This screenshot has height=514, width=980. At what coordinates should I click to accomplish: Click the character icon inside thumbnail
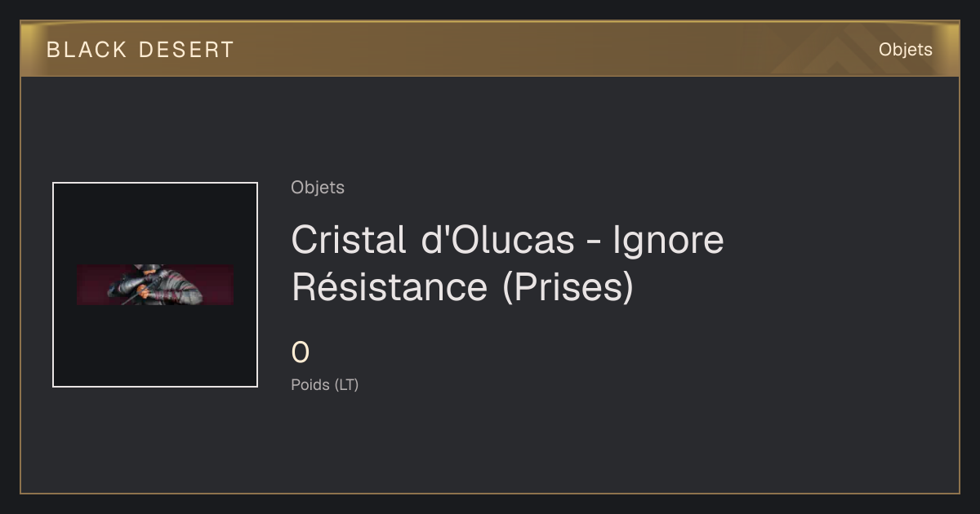155,285
